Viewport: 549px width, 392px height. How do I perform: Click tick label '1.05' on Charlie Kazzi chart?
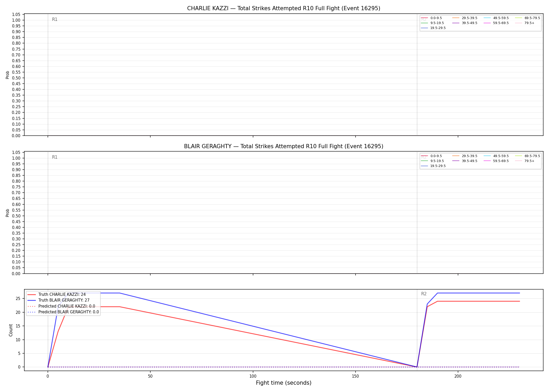(16, 14)
